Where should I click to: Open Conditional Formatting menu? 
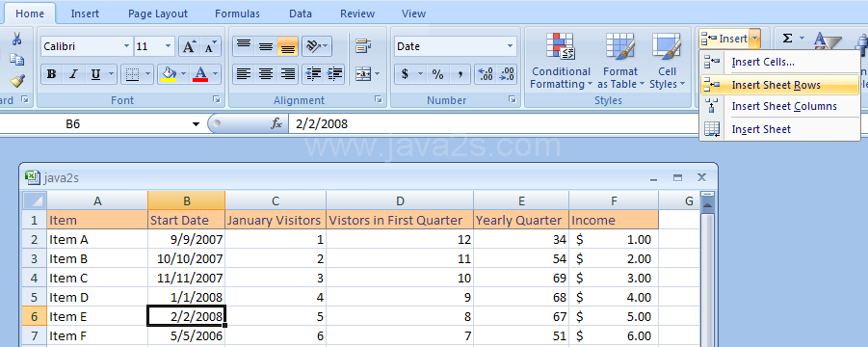point(561,61)
